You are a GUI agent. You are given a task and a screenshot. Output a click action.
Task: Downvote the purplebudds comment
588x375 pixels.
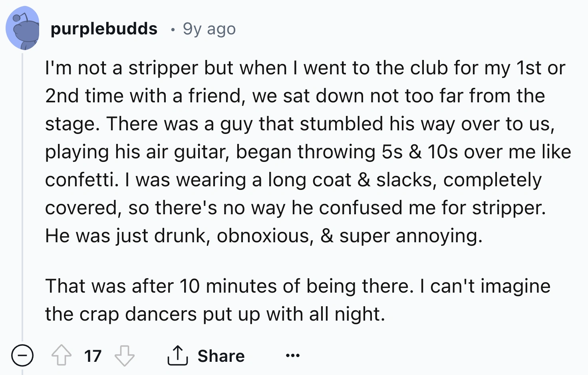[125, 356]
